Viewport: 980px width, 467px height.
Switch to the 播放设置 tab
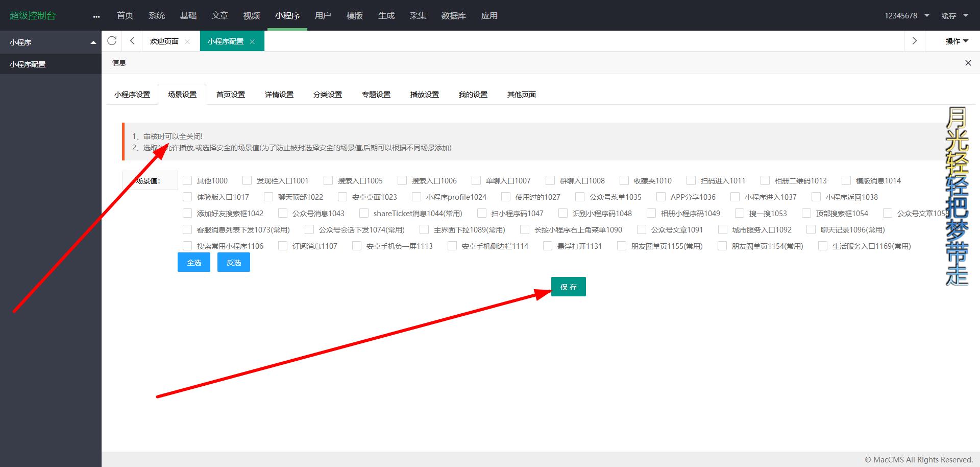424,94
